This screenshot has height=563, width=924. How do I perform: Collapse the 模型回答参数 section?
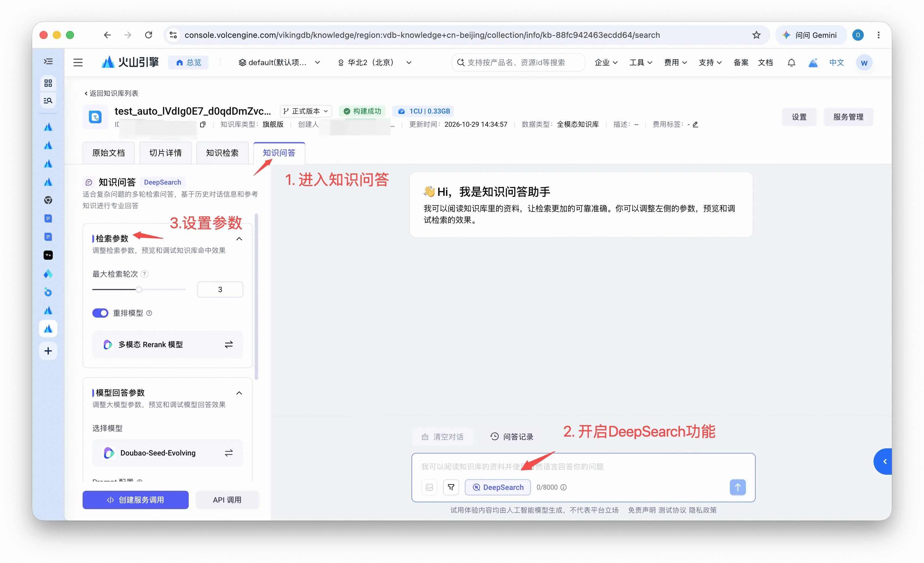pyautogui.click(x=239, y=393)
